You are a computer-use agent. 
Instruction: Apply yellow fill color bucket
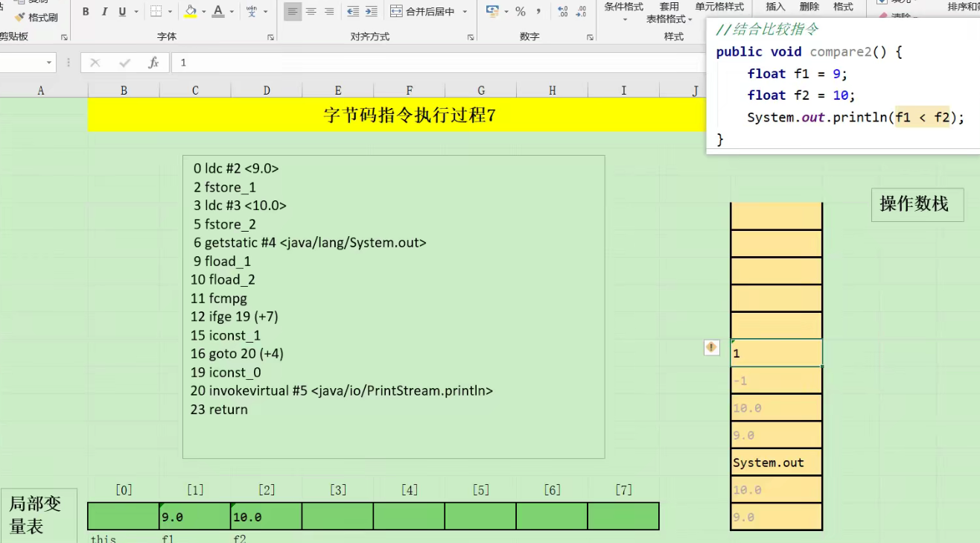point(191,12)
